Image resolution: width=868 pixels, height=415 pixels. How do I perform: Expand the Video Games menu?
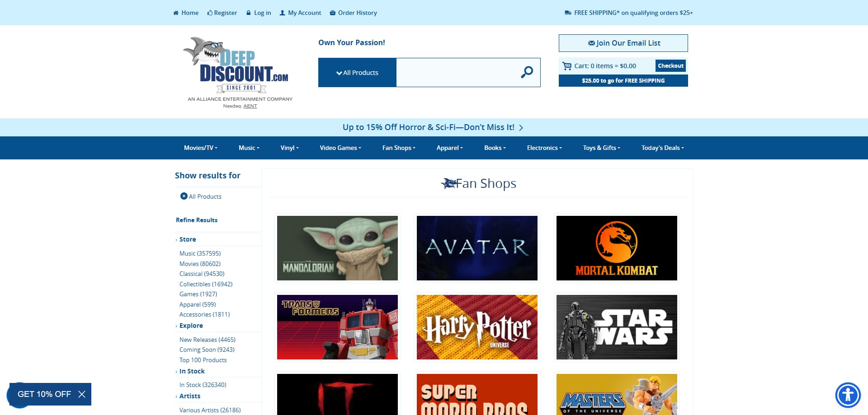pyautogui.click(x=340, y=148)
